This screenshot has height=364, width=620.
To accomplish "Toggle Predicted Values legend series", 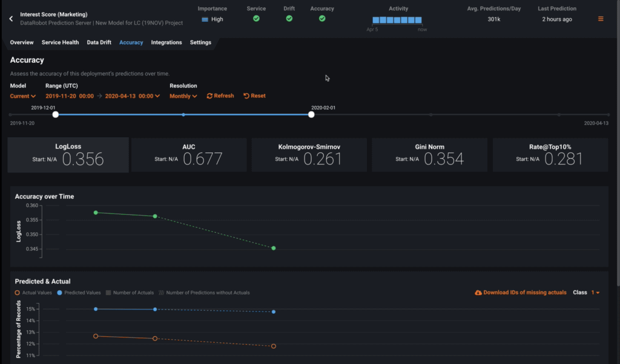I will 79,293.
